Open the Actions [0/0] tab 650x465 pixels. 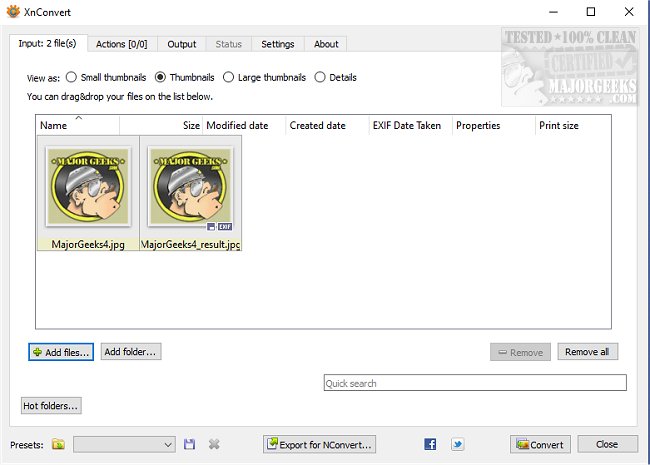pos(121,44)
